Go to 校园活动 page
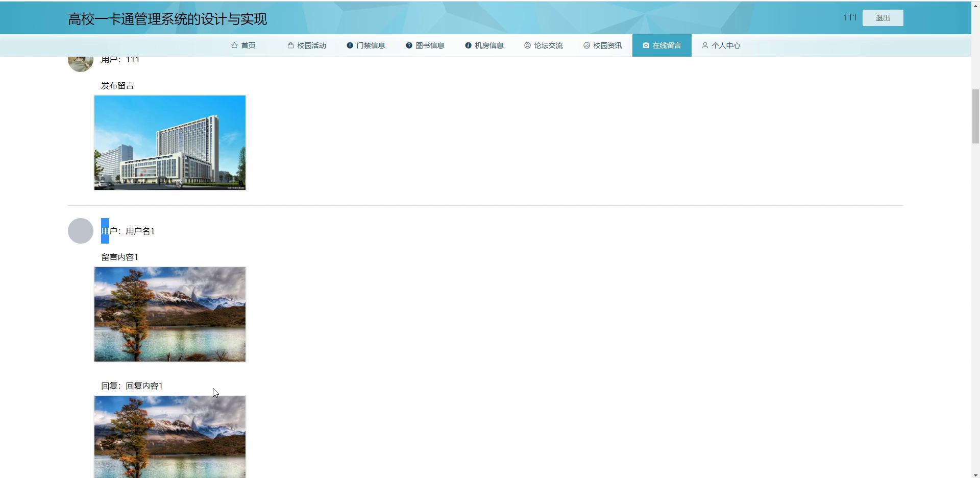This screenshot has width=980, height=478. click(x=307, y=45)
